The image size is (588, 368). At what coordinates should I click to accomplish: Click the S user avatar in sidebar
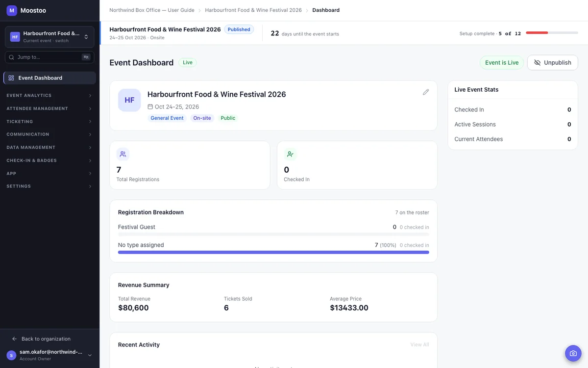(11, 355)
